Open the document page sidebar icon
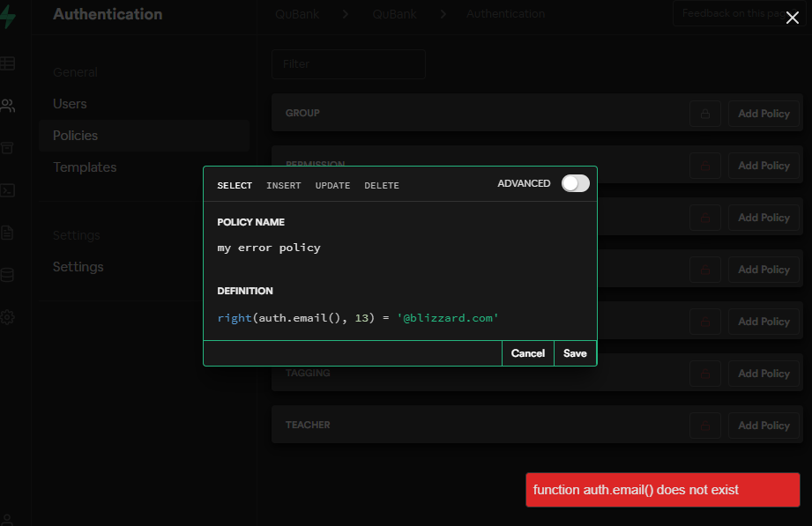The height and width of the screenshot is (526, 812). (7, 233)
